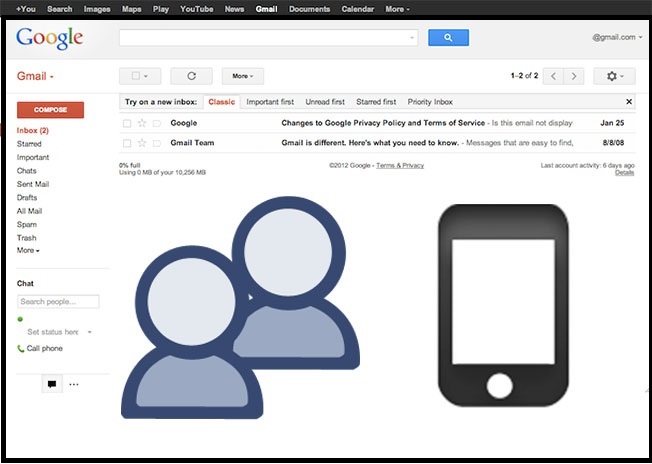This screenshot has height=464, width=652.
Task: Click the chat bubble icon
Action: [x=52, y=384]
